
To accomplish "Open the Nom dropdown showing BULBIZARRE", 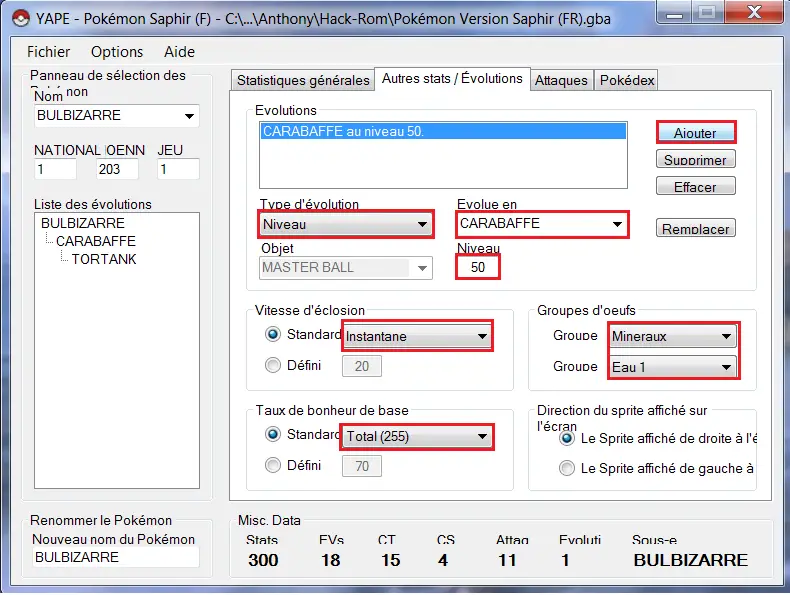I will pyautogui.click(x=116, y=115).
